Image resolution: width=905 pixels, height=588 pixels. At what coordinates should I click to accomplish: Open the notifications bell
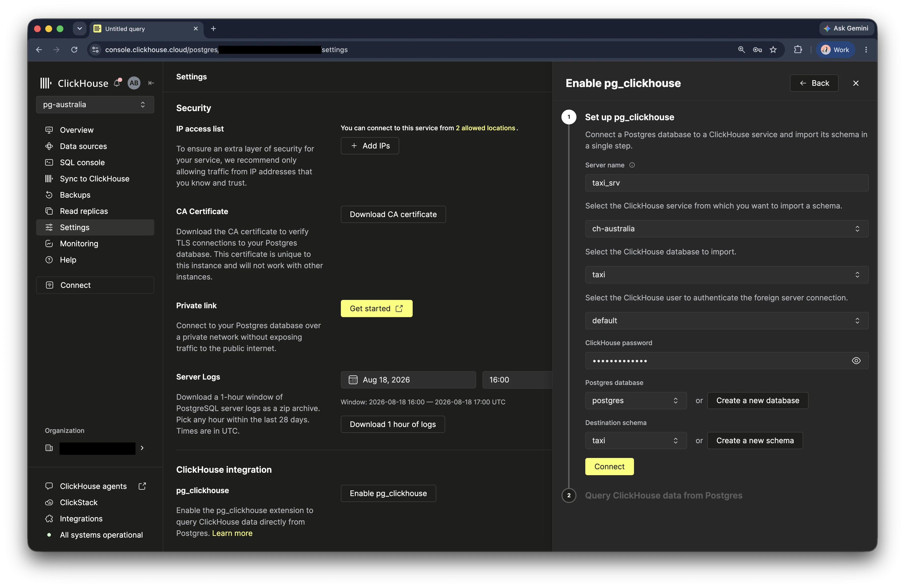pos(118,83)
